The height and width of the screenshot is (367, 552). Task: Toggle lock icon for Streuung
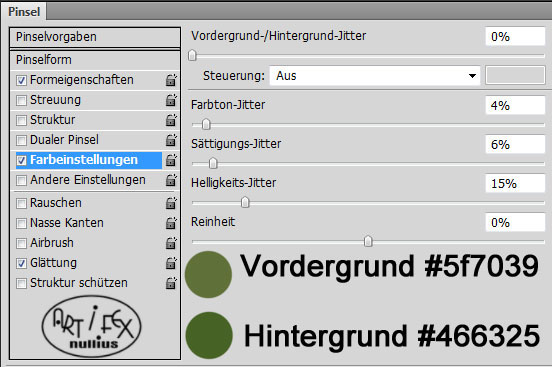click(171, 100)
